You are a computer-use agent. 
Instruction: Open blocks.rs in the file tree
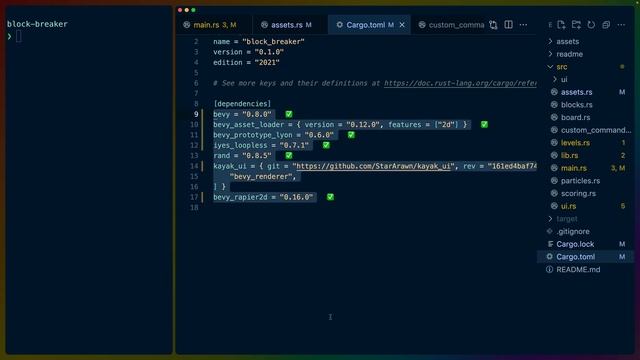point(576,104)
